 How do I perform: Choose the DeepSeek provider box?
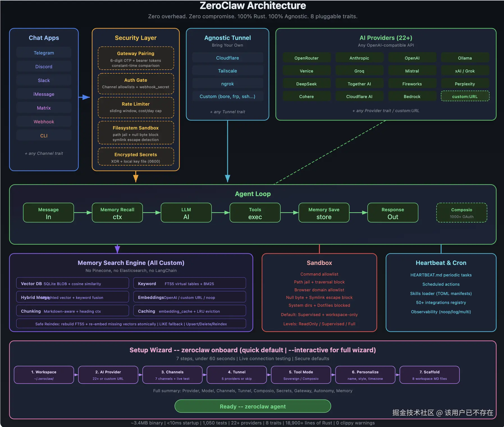click(x=306, y=84)
